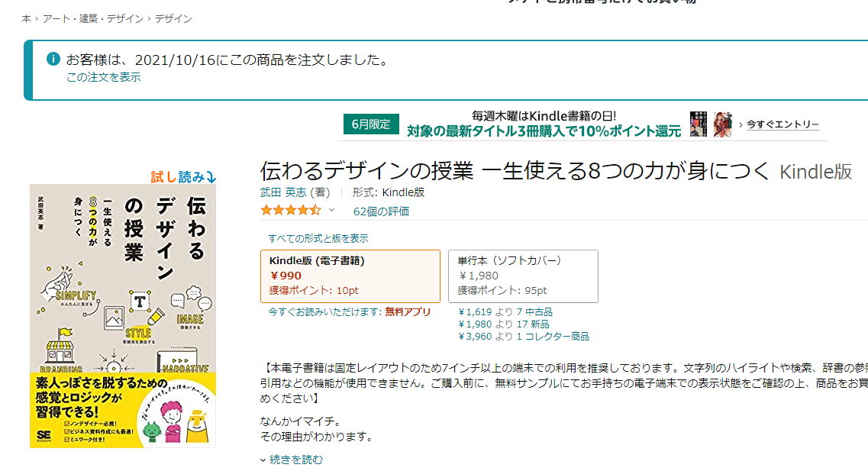Open author 武田 英志 page
Screen dimensions: 868x471
pos(283,192)
